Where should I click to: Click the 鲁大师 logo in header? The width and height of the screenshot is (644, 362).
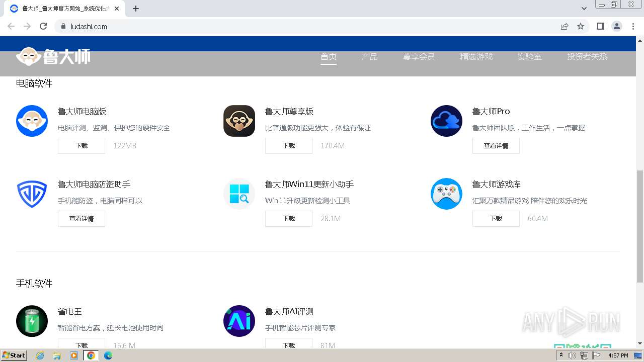point(53,56)
